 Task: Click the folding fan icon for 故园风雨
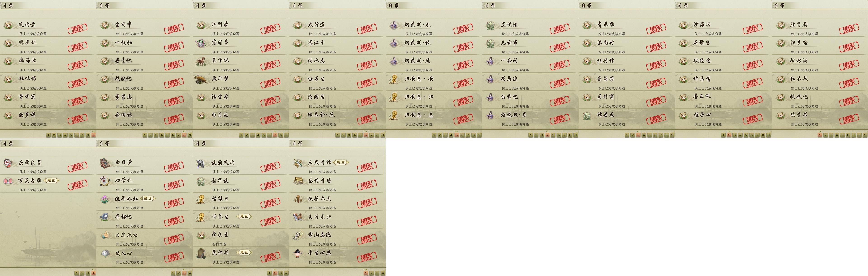tap(201, 163)
